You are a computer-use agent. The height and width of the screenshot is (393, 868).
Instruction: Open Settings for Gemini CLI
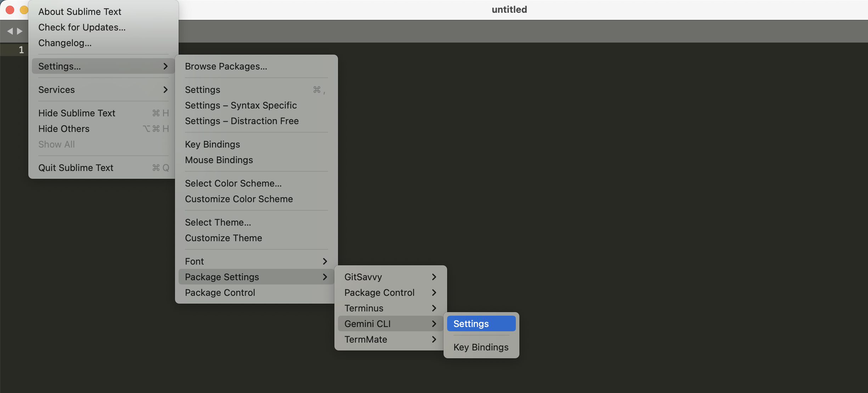click(x=480, y=323)
